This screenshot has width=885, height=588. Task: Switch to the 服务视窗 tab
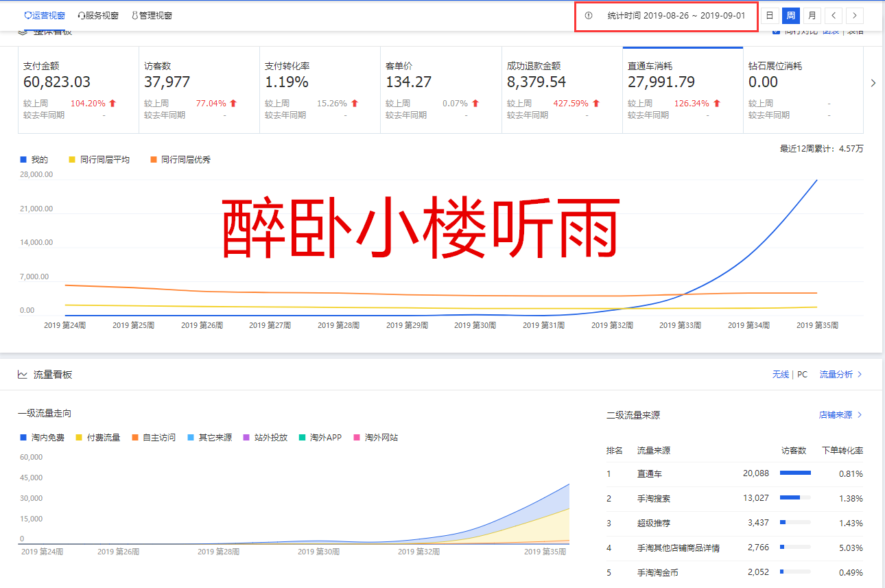pyautogui.click(x=98, y=15)
